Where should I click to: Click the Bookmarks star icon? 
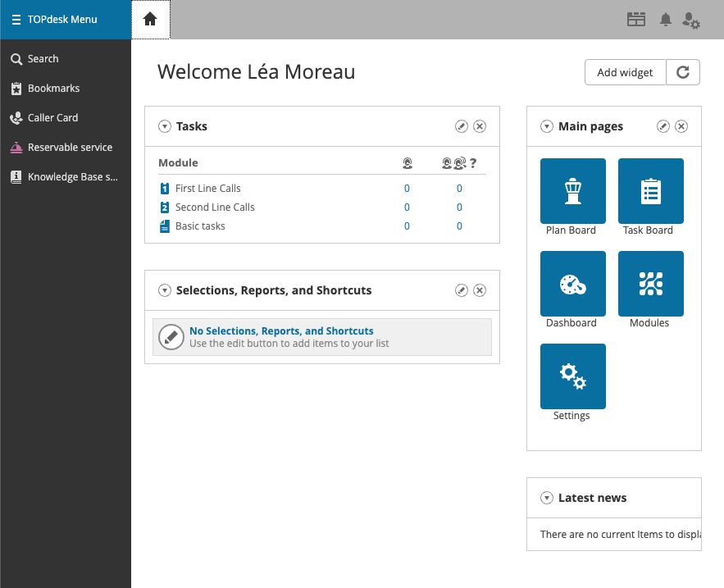16,89
